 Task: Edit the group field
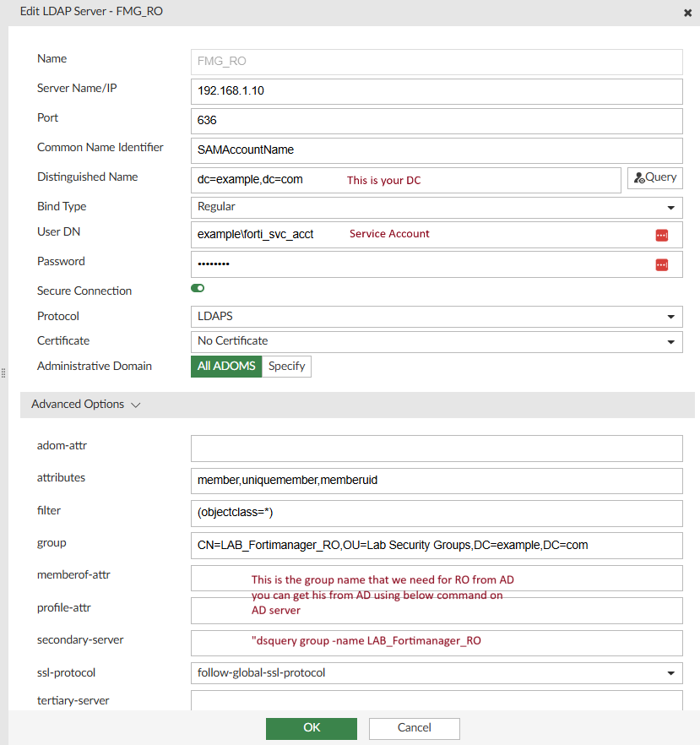pyautogui.click(x=437, y=546)
